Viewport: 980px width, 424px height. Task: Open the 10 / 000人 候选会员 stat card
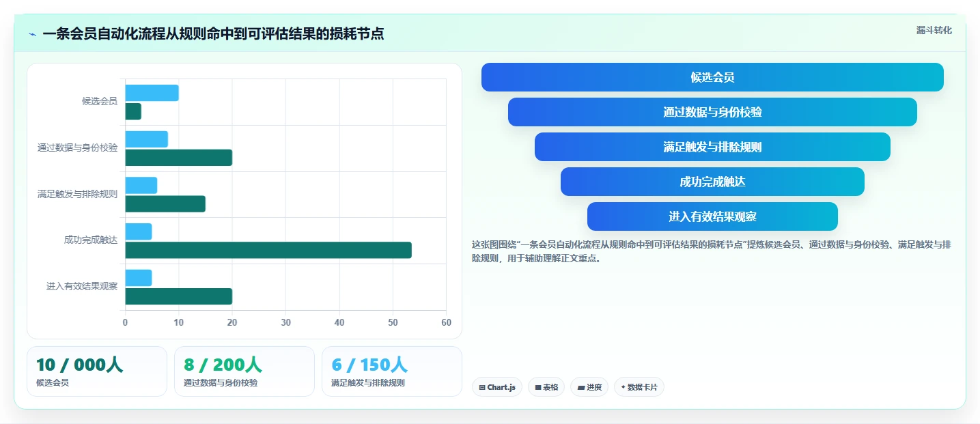[97, 371]
